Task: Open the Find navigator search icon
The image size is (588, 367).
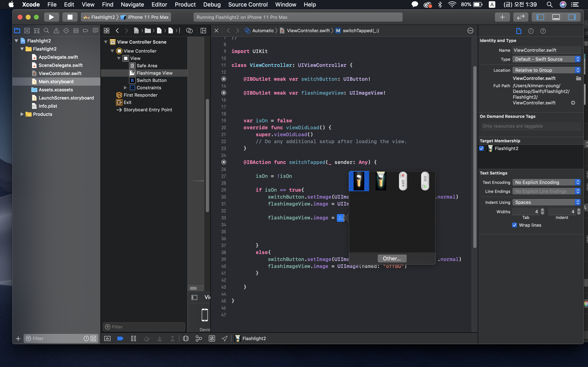Action: click(46, 31)
